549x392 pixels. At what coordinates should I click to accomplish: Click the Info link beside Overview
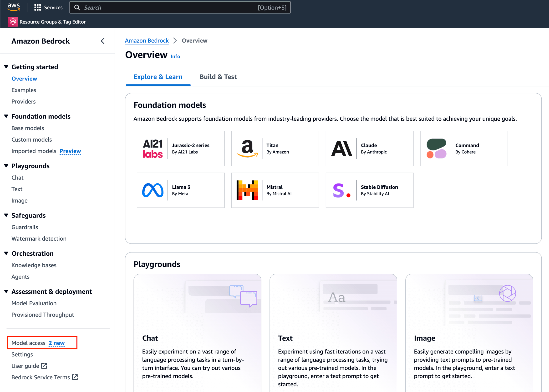pos(175,56)
